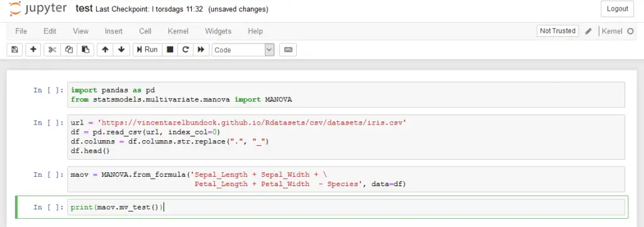The image size is (644, 227).
Task: Copy selected cells icon
Action: [x=69, y=50]
